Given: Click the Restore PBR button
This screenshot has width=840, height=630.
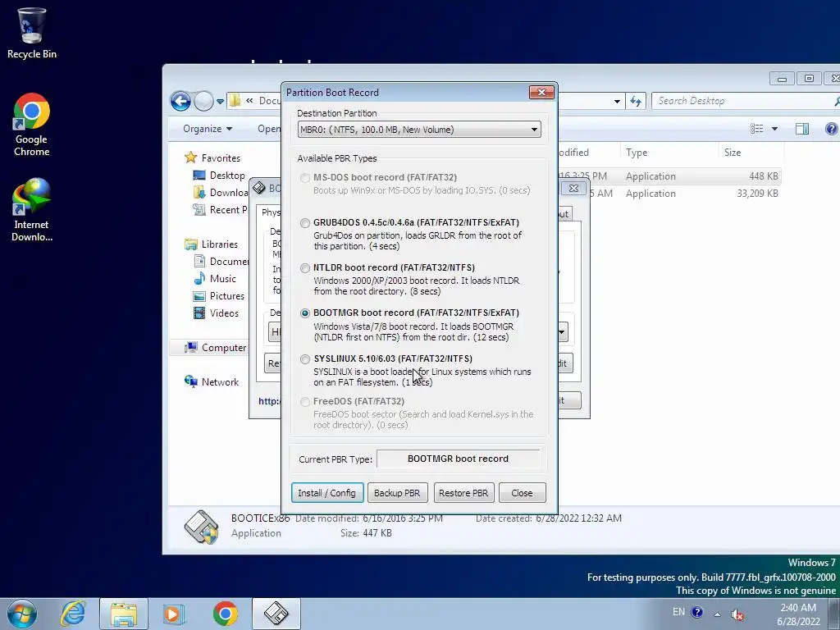Looking at the screenshot, I should (x=463, y=493).
